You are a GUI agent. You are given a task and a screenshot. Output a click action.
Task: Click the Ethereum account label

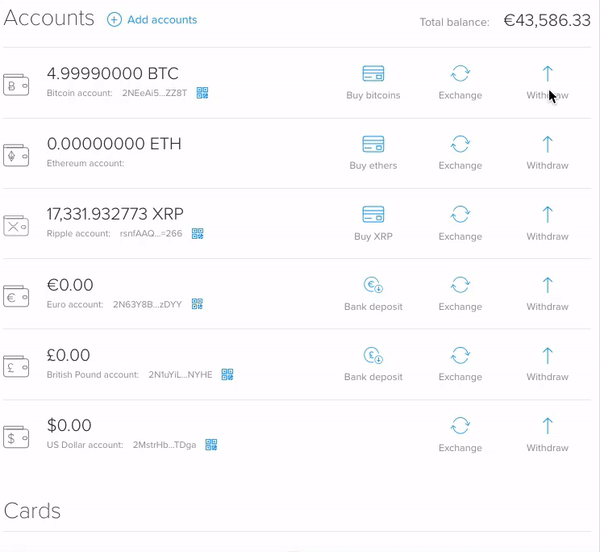(x=85, y=163)
